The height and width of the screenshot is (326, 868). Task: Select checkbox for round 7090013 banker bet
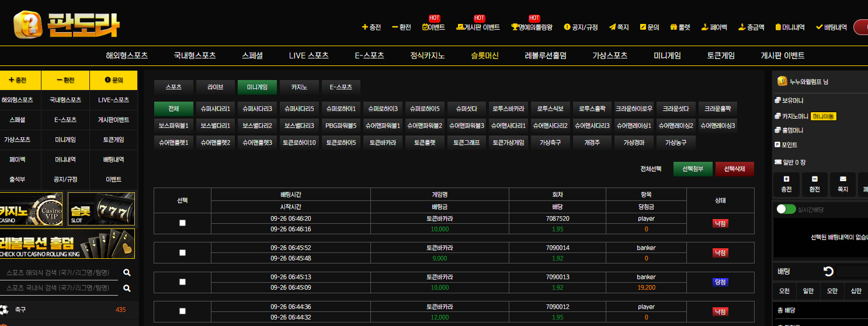[182, 282]
